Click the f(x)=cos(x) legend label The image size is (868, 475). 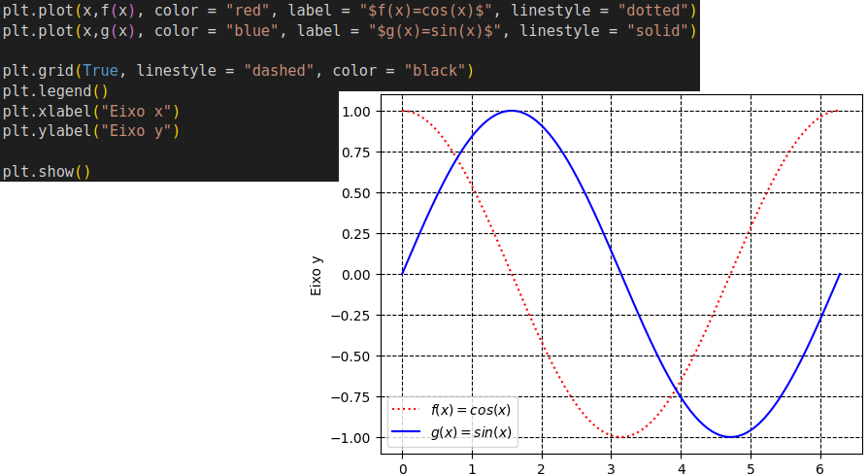tap(470, 410)
